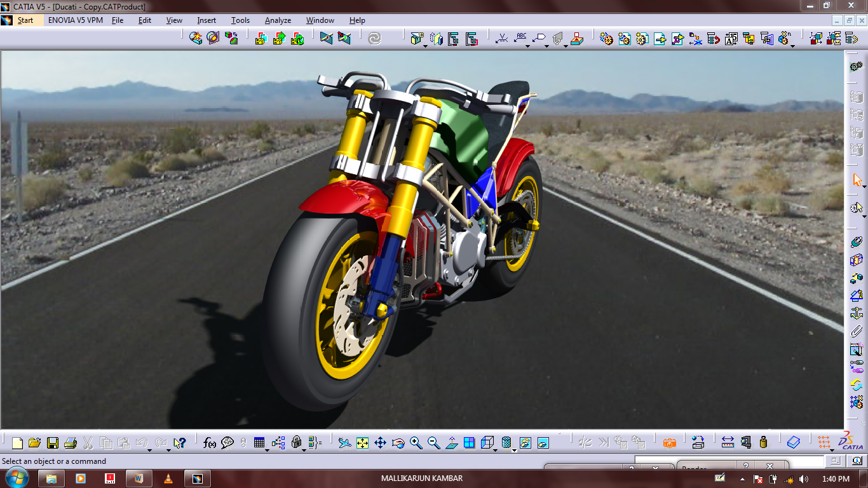Click the Copy icon

click(x=106, y=443)
